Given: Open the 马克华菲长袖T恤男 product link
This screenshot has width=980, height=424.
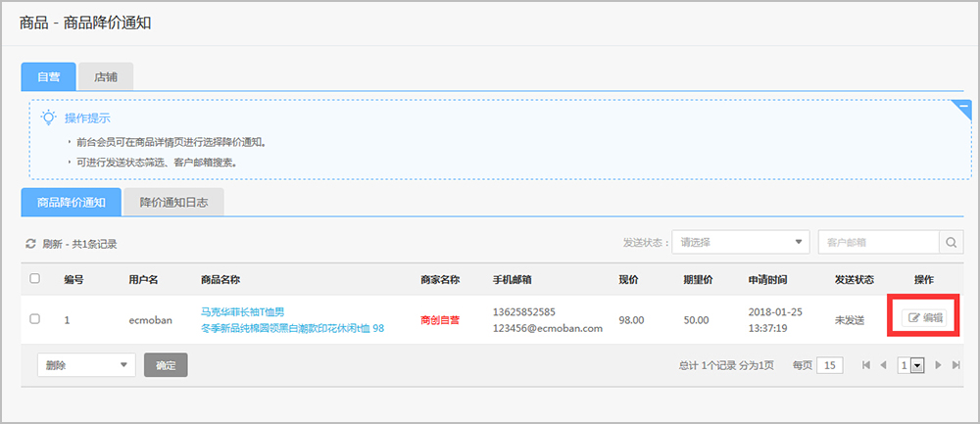Looking at the screenshot, I should pyautogui.click(x=242, y=311).
